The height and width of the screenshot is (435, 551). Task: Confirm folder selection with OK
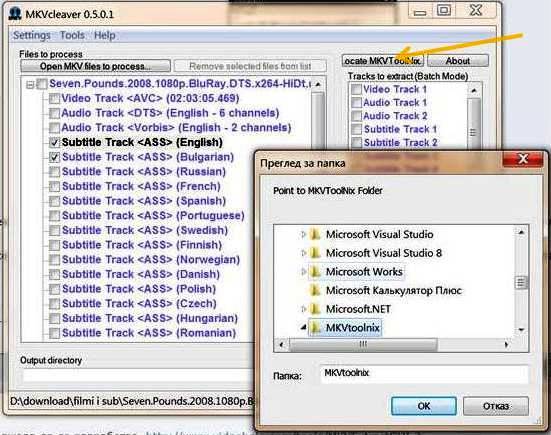click(424, 406)
